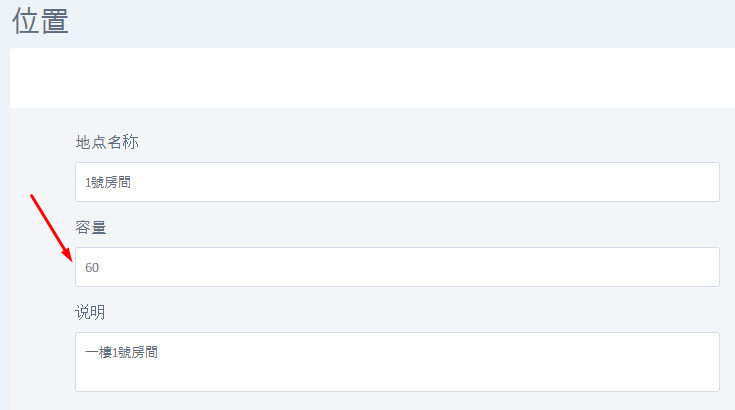The height and width of the screenshot is (410, 735).
Task: Click the 容量 field label
Action: (91, 227)
